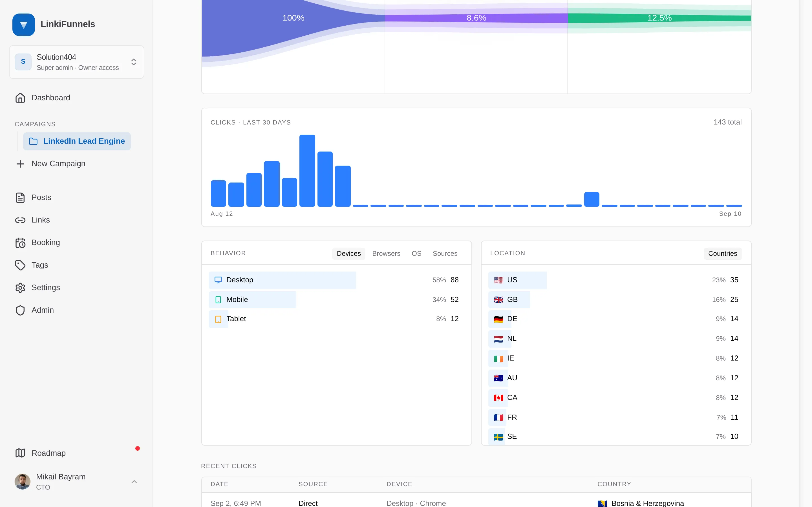
Task: Open Tags via the tag icon
Action: [x=20, y=265]
